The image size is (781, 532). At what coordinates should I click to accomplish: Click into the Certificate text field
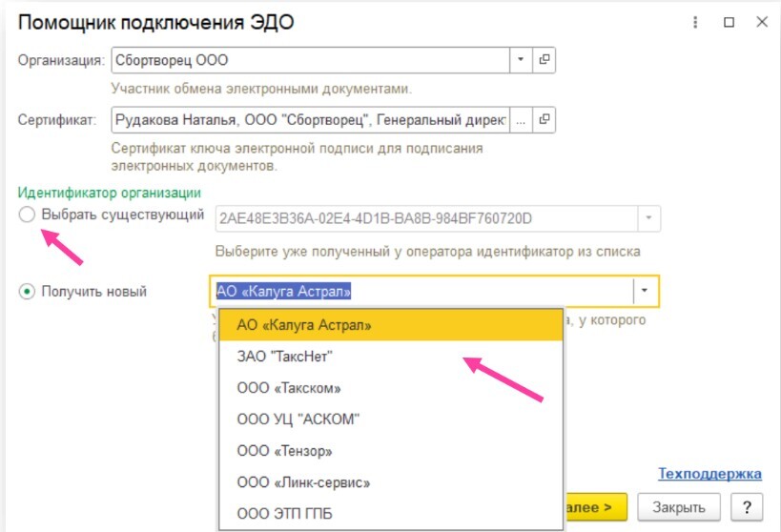pos(310,121)
